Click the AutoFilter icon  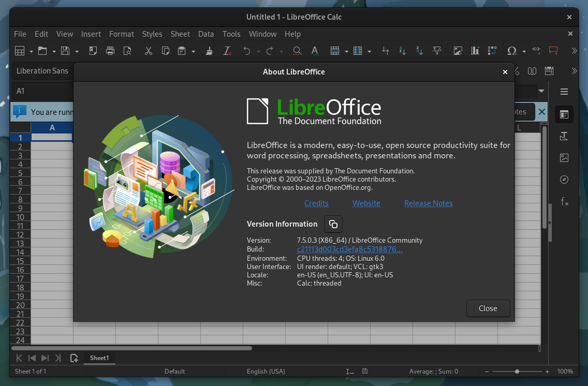click(437, 51)
